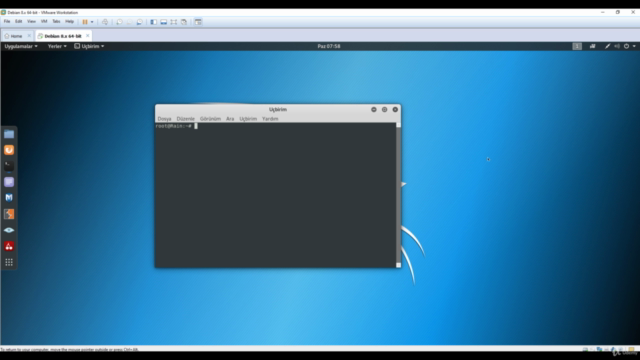The height and width of the screenshot is (360, 640).
Task: Open the terminal Yardım menu
Action: click(270, 119)
